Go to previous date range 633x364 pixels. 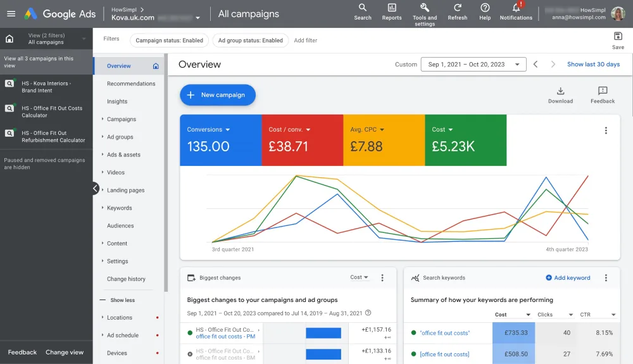[536, 64]
